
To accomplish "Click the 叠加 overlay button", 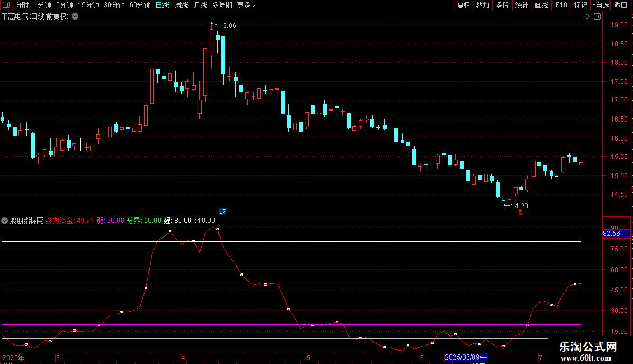I will (x=482, y=5).
